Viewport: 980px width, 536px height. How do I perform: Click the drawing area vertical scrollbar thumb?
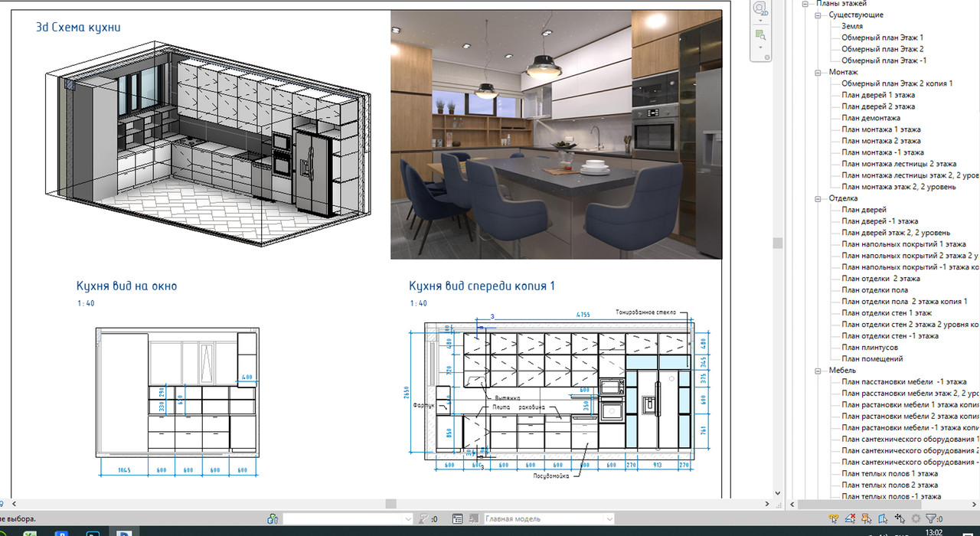778,243
